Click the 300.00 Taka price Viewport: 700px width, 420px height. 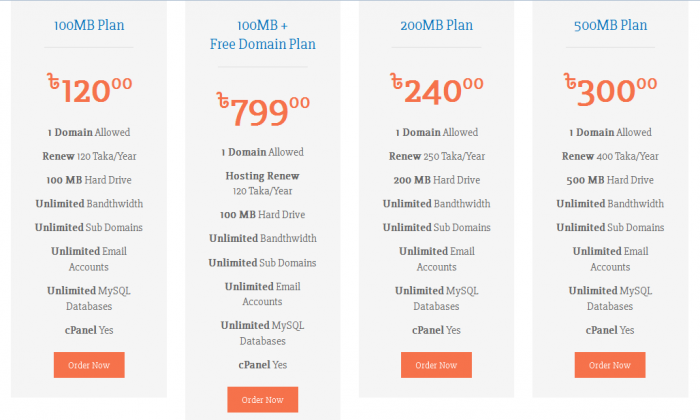click(x=609, y=90)
